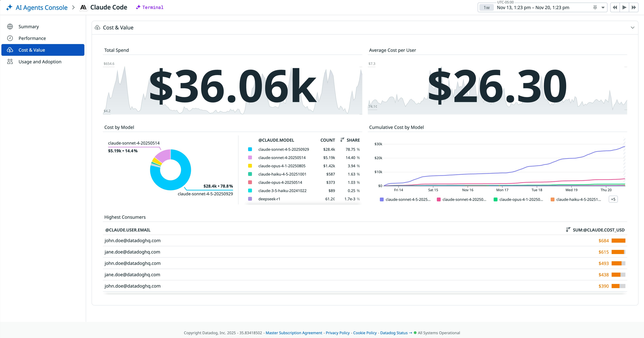644x338 pixels.
Task: Fast-forward the time range with double-right arrows
Action: (x=633, y=8)
